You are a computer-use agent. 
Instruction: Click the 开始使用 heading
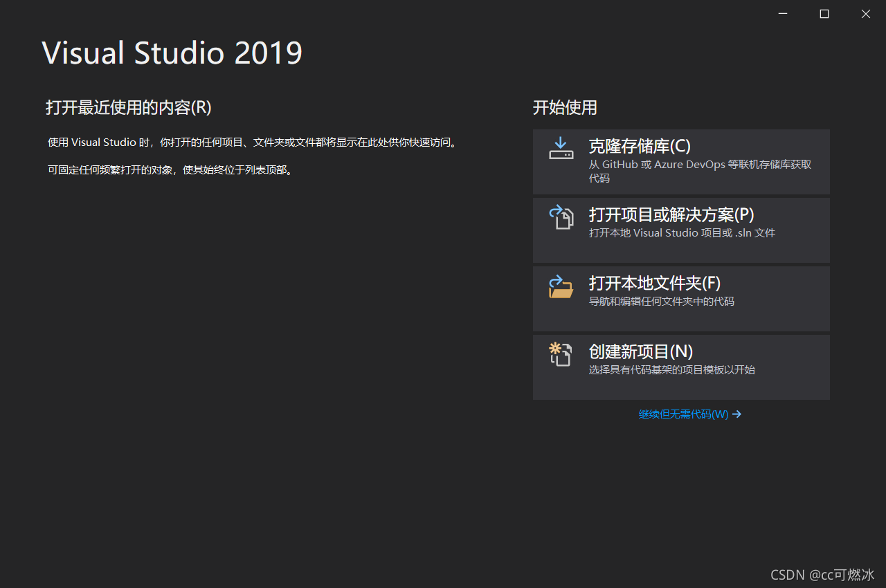coord(565,107)
